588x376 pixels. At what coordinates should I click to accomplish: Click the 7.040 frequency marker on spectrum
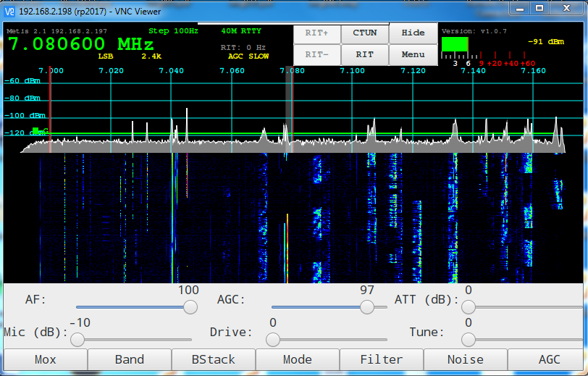(172, 70)
